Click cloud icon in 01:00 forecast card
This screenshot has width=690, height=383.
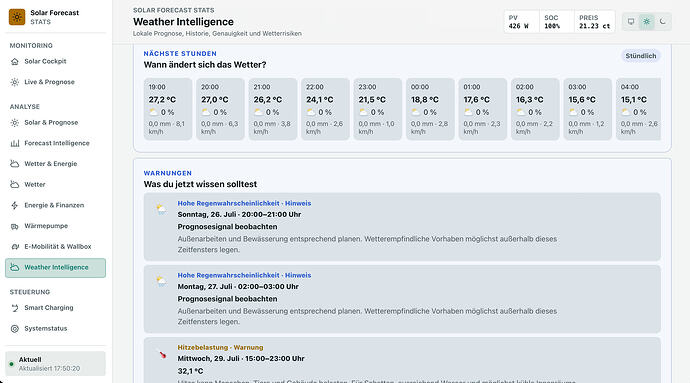(468, 112)
